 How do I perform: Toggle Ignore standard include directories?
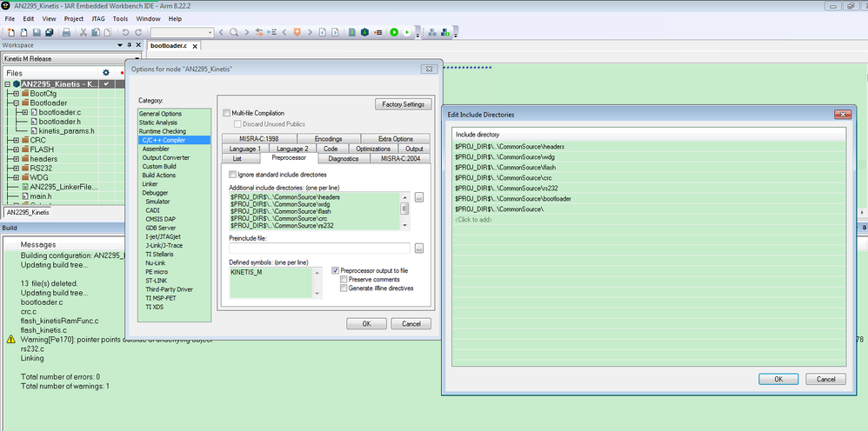point(232,175)
